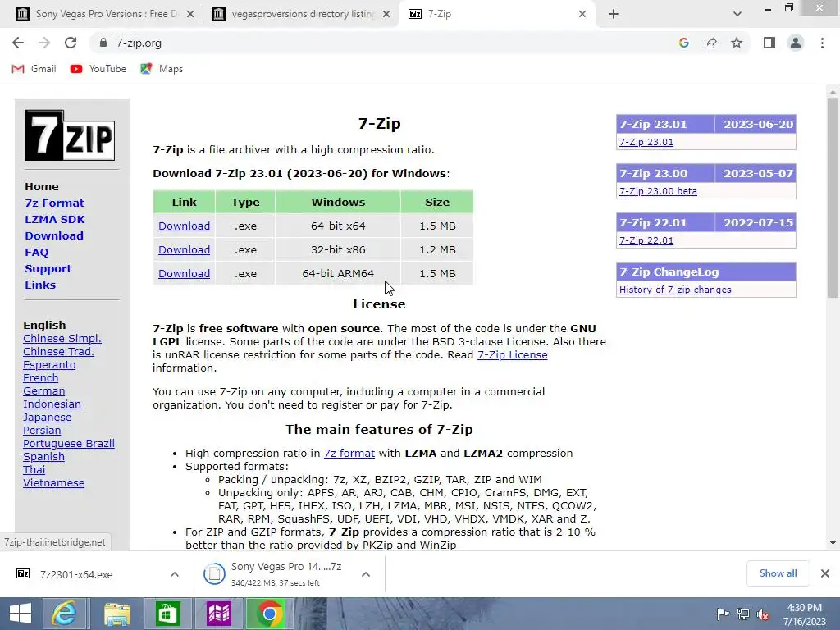840x630 pixels.
Task: Open the Chrome three-dot menu
Action: pos(822,43)
